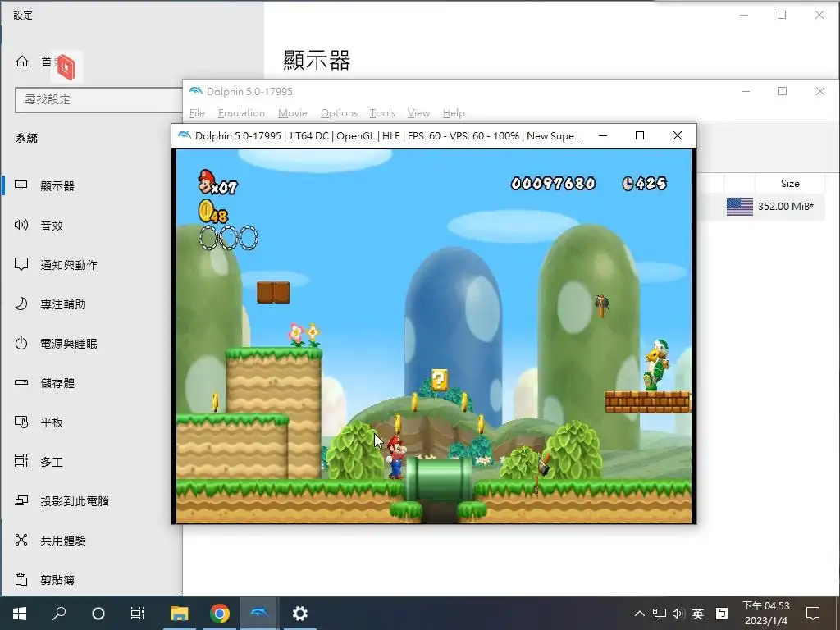The image size is (840, 630).
Task: Open Task View on the taskbar
Action: point(138,614)
